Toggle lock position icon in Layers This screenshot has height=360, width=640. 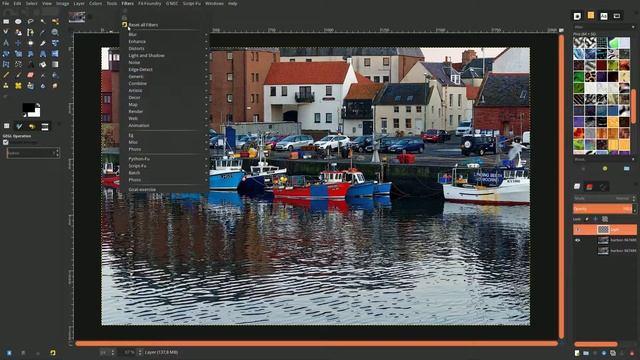[x=596, y=219]
